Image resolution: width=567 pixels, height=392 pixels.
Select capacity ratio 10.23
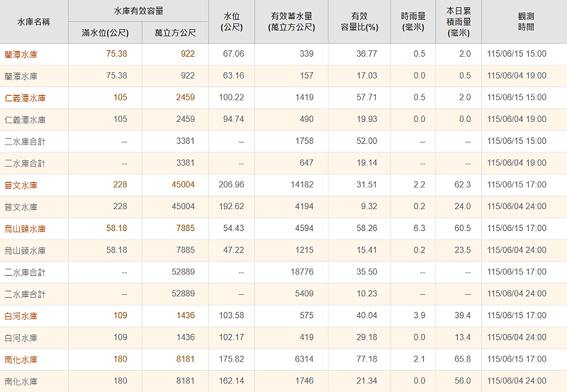(x=366, y=293)
